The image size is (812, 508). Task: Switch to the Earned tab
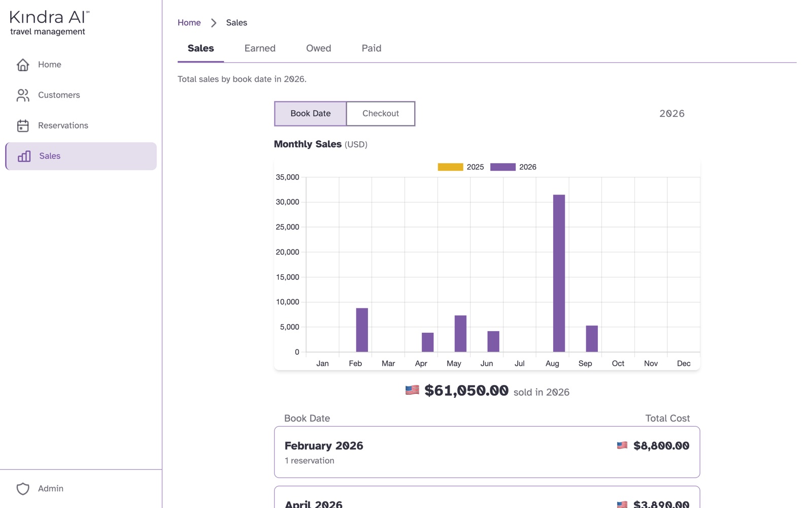click(x=260, y=49)
